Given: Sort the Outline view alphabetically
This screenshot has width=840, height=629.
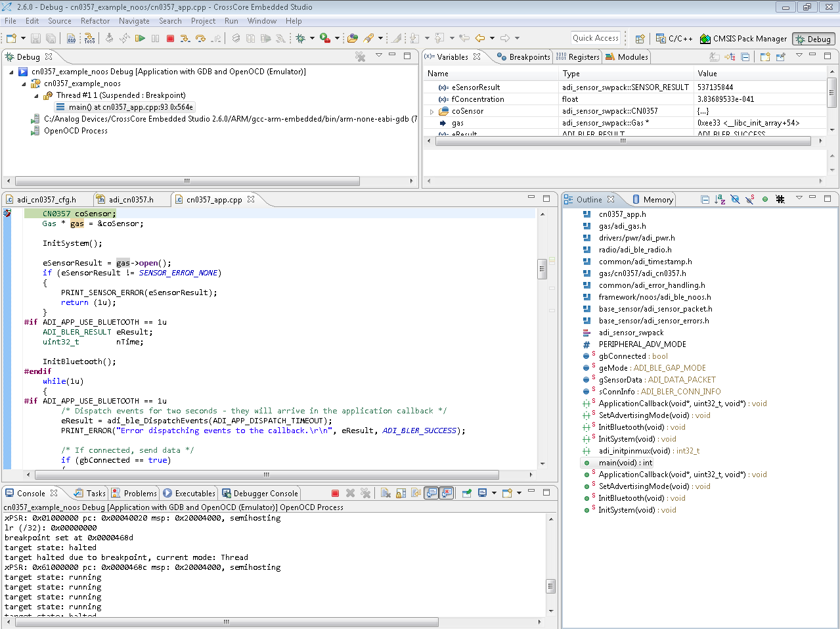Looking at the screenshot, I should click(x=720, y=199).
